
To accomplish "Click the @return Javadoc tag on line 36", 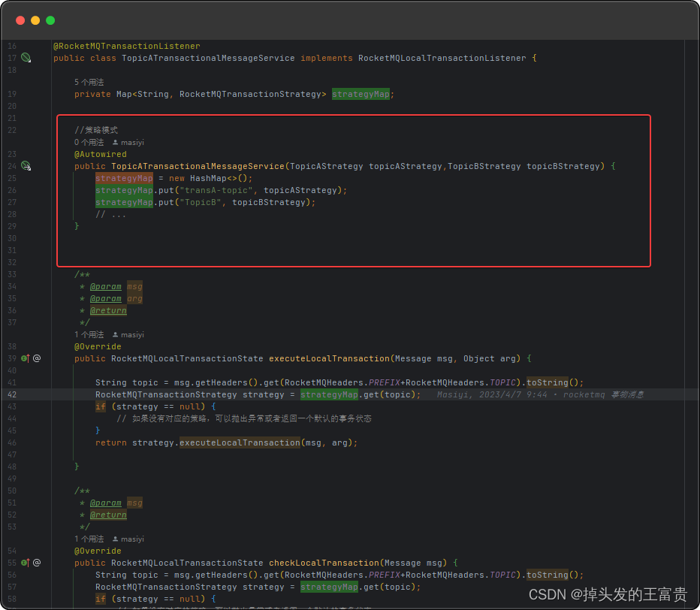I will (108, 311).
